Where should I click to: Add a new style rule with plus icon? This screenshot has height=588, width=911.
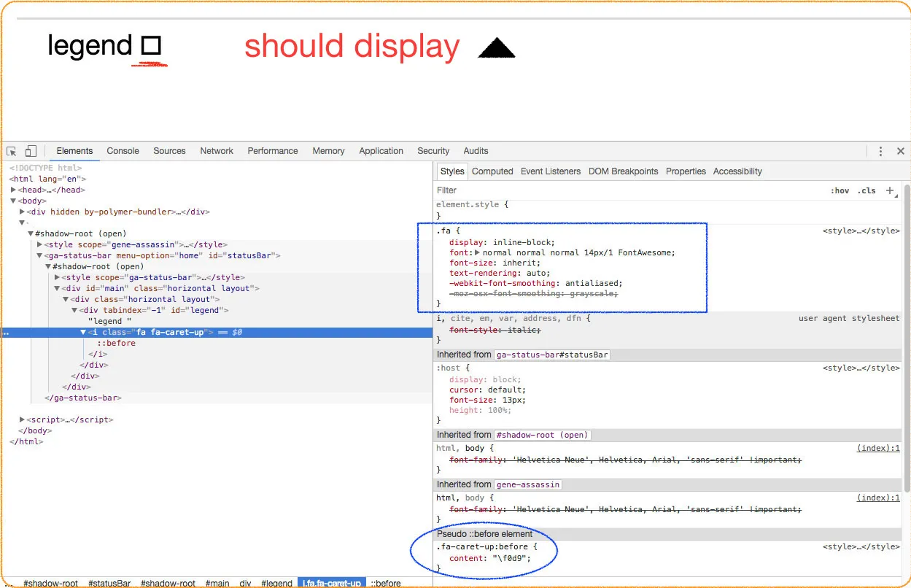tap(890, 190)
